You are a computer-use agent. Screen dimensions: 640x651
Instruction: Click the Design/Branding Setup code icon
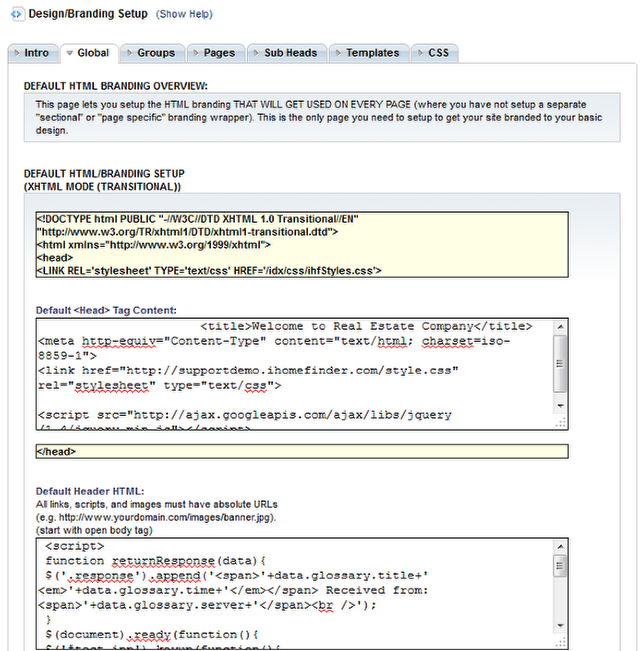(17, 14)
